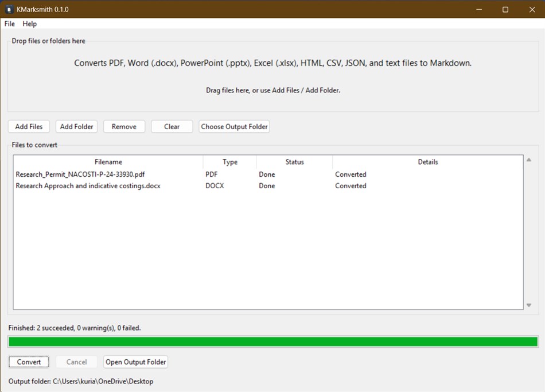Click the 'Drag files here' hint text
The width and height of the screenshot is (545, 392).
click(x=273, y=90)
